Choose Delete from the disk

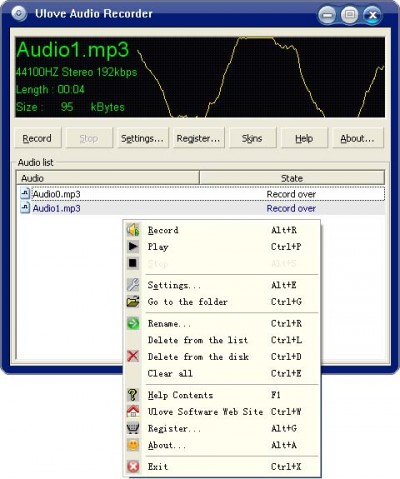pos(222,357)
